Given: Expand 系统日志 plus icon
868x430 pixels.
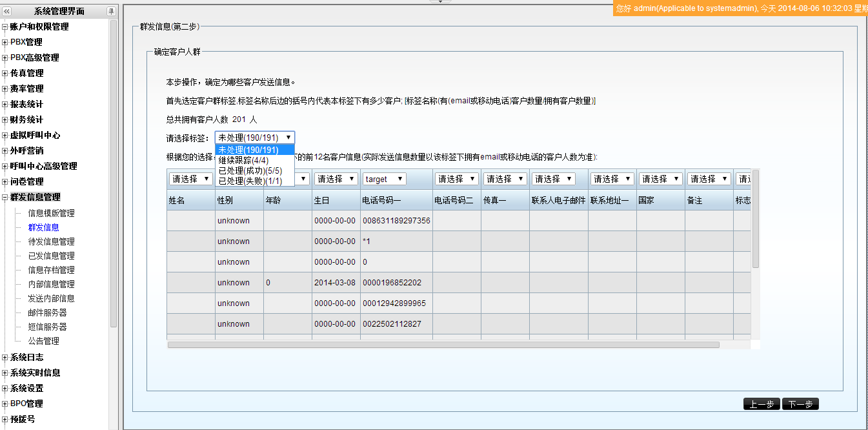Looking at the screenshot, I should (x=5, y=358).
